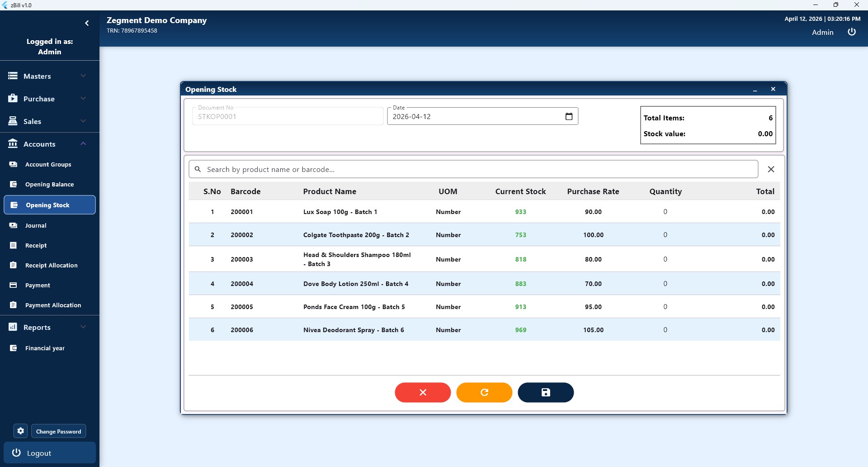Edit Quantity for Lux Soap 100g row
Image resolution: width=868 pixels, height=467 pixels.
click(665, 212)
